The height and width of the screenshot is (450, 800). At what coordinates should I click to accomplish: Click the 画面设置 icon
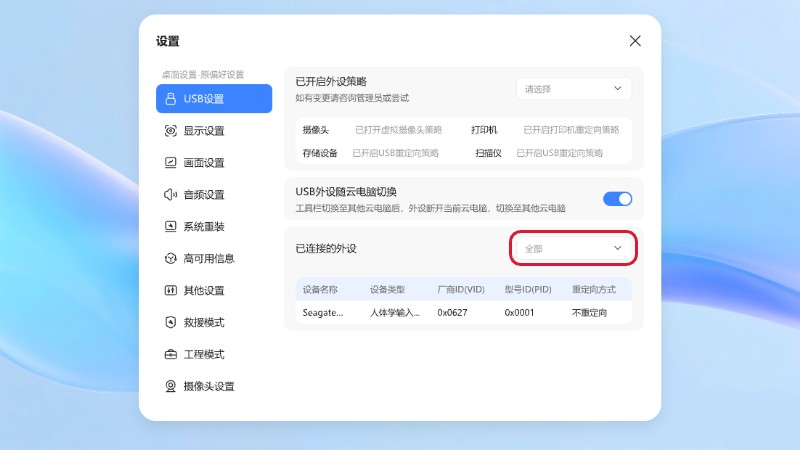coord(170,163)
